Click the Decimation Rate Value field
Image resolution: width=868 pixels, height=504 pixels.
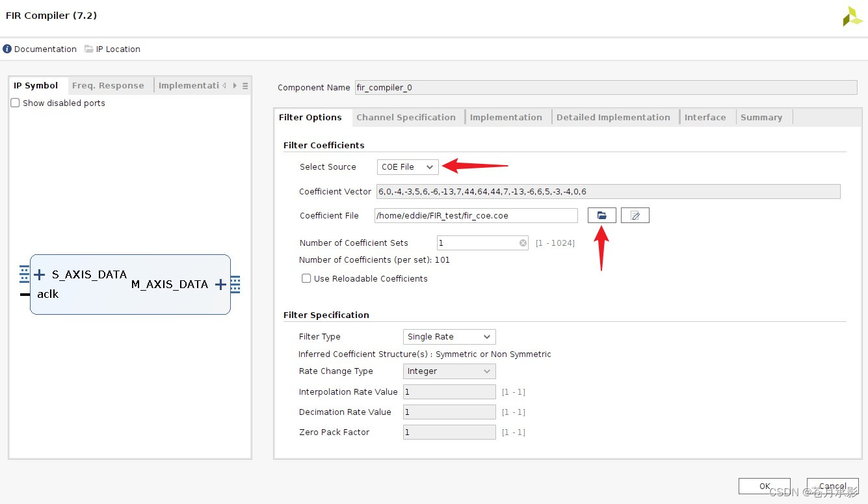point(449,412)
